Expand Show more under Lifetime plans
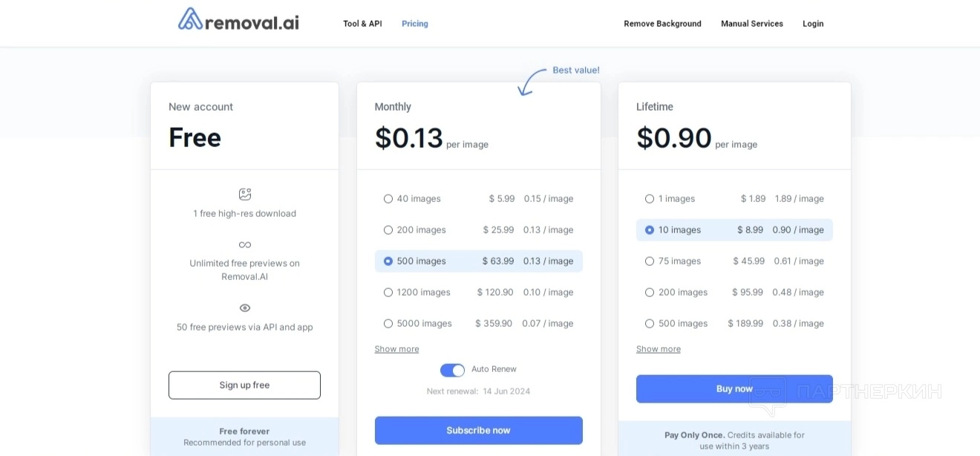This screenshot has width=980, height=456. click(x=658, y=349)
